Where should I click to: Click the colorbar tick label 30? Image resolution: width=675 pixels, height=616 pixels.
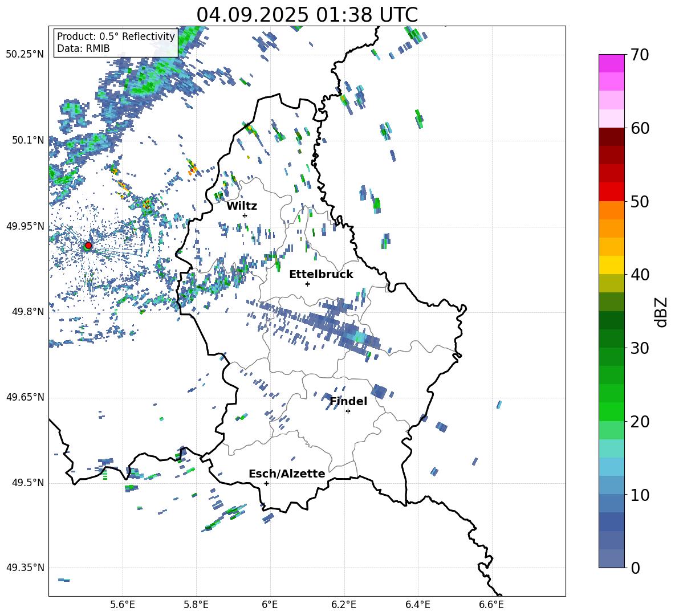tap(640, 348)
